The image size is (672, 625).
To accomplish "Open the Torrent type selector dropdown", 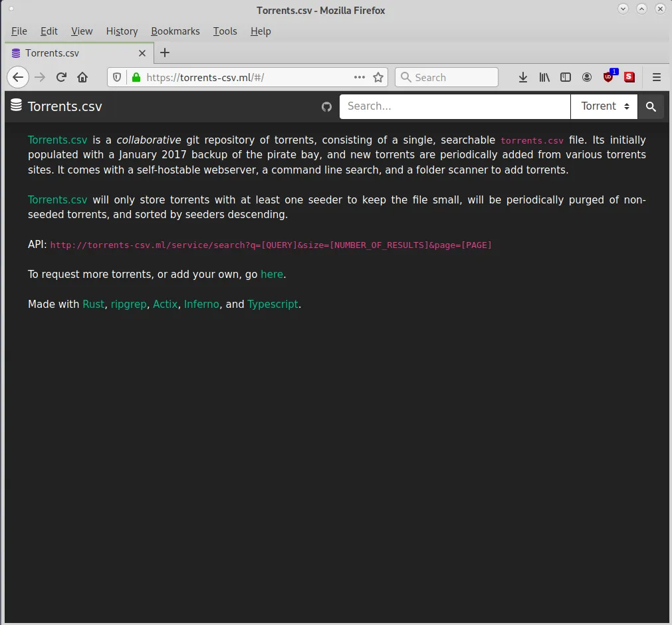I will click(x=604, y=106).
